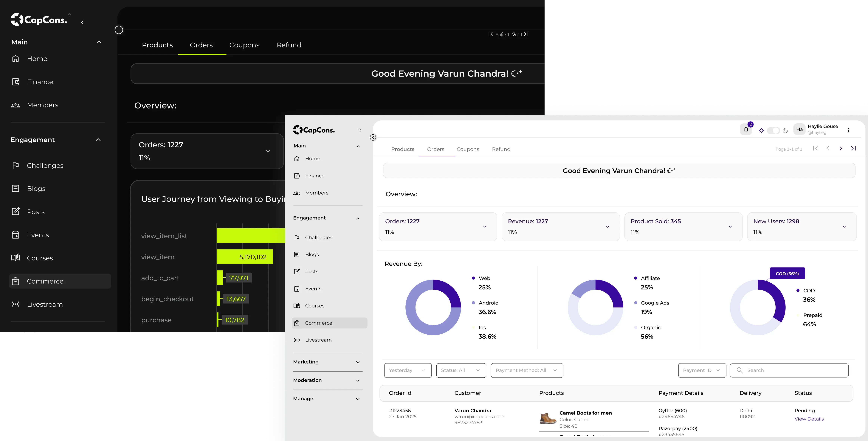Open the Payment Method: All dropdown
Viewport: 868px width, 441px height.
(527, 370)
